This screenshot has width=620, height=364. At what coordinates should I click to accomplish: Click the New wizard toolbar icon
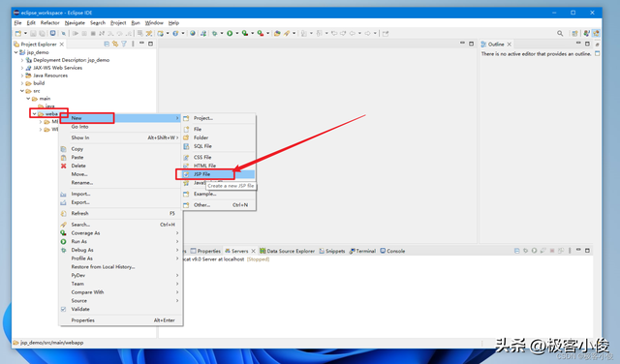(18, 33)
